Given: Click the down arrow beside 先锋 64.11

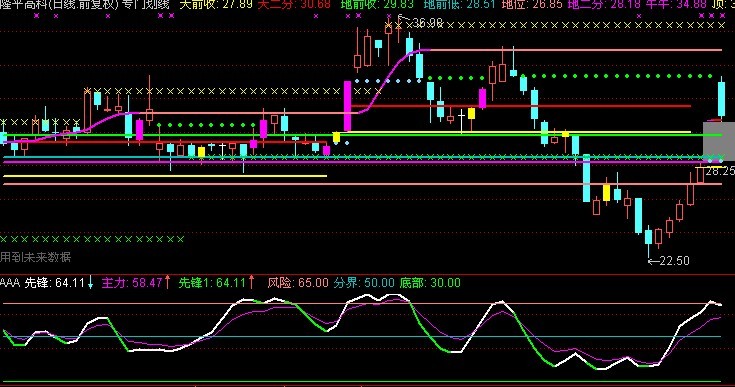Looking at the screenshot, I should point(90,283).
